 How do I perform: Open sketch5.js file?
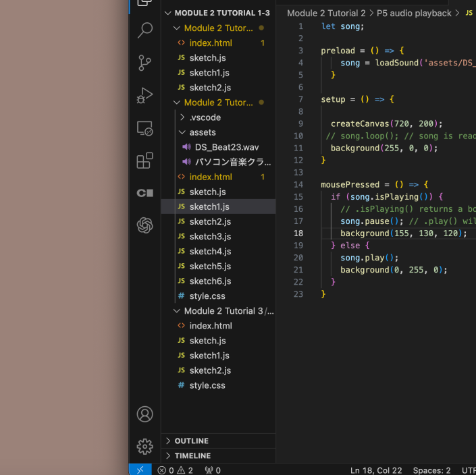(x=218, y=266)
